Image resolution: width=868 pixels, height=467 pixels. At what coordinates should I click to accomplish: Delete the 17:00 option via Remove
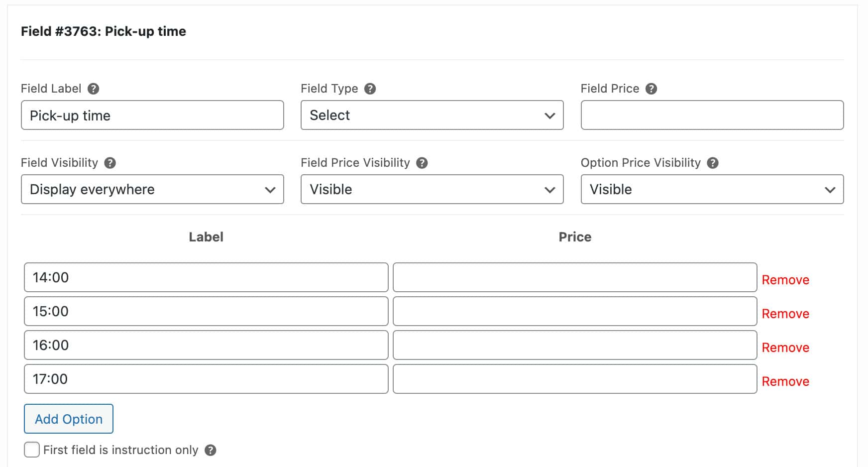(x=785, y=381)
